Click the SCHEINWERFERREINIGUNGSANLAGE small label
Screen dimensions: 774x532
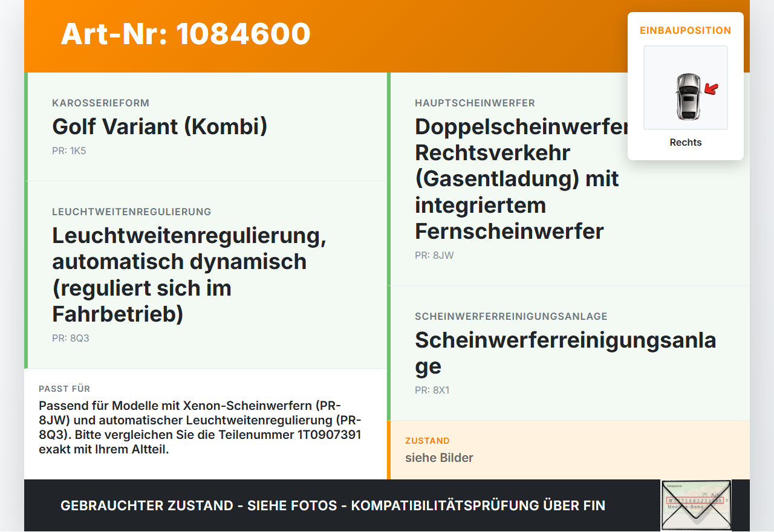(x=511, y=316)
